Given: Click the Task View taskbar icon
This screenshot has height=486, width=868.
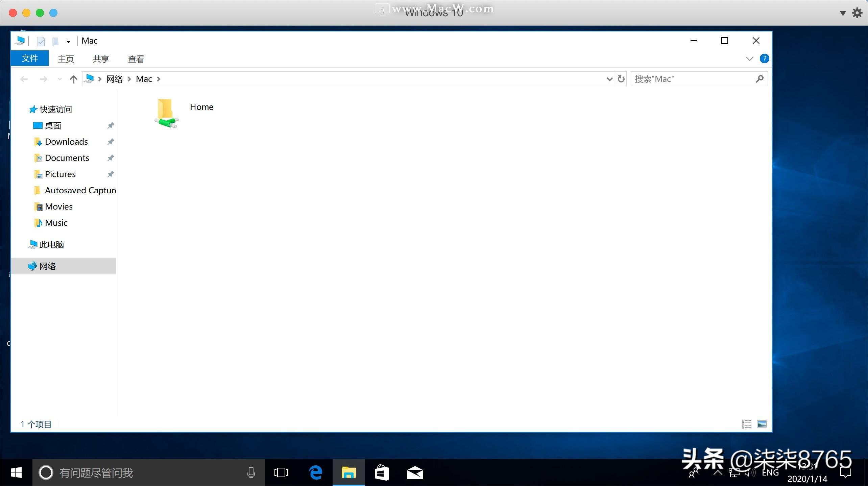Looking at the screenshot, I should 281,472.
